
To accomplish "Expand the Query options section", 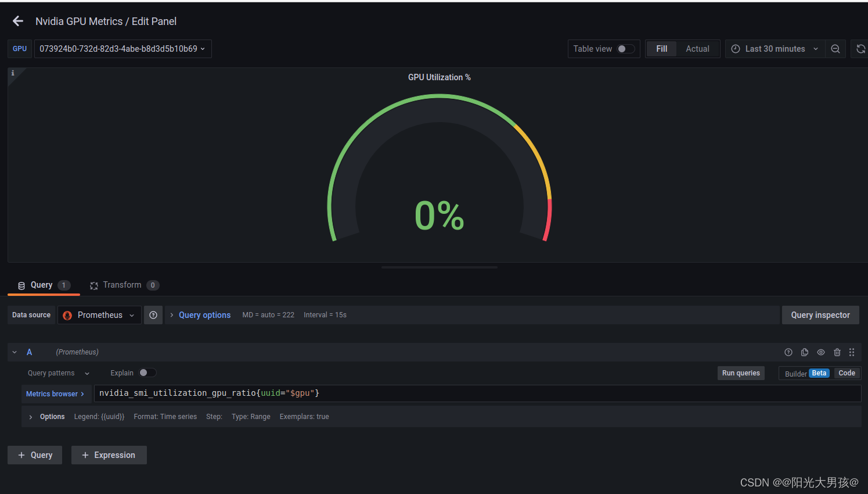I will coord(204,314).
